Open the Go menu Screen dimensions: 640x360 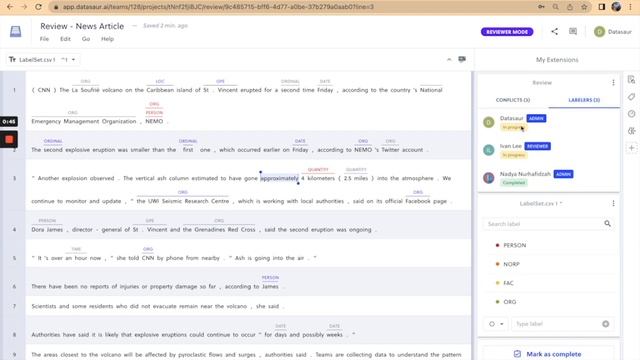tap(86, 39)
